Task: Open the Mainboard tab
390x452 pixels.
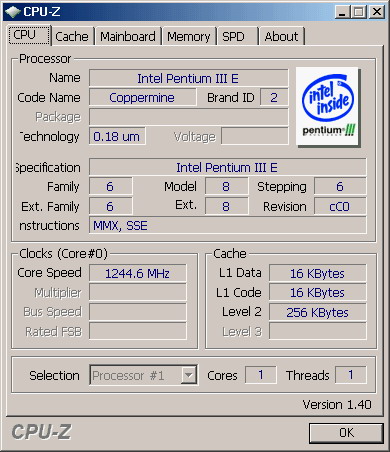Action: pyautogui.click(x=128, y=36)
